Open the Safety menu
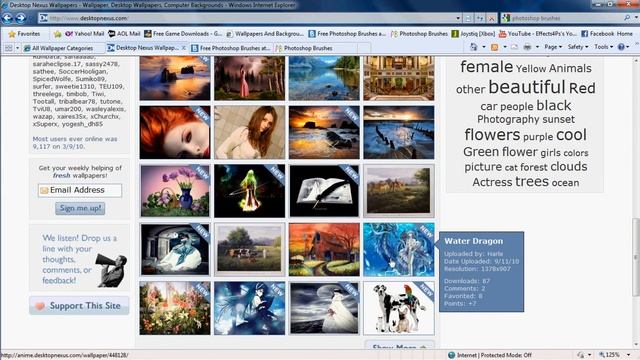The image size is (640, 360). tap(578, 47)
